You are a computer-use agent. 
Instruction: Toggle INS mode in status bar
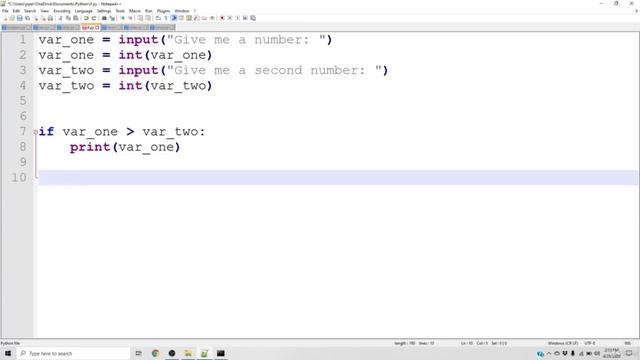[x=628, y=343]
